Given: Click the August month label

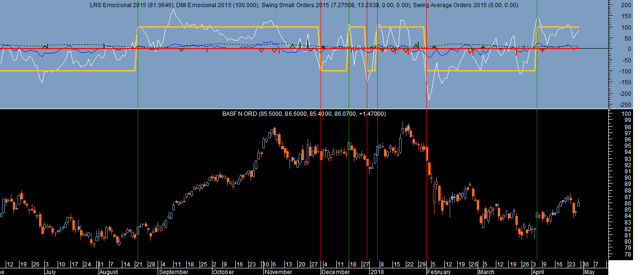Looking at the screenshot, I should click(109, 272).
